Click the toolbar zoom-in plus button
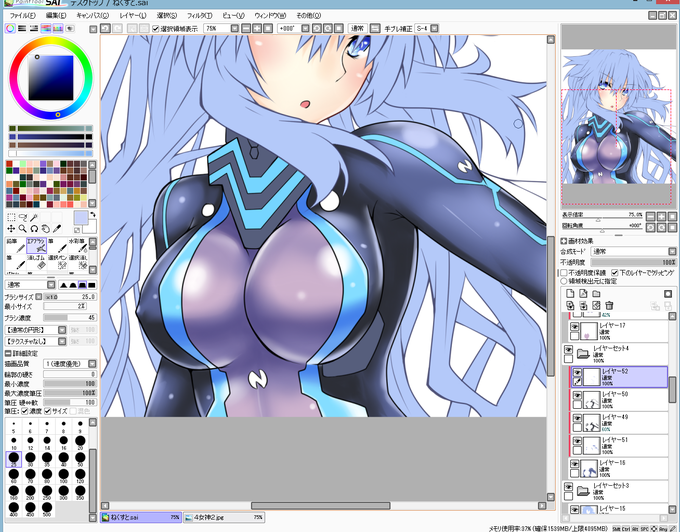The width and height of the screenshot is (680, 532). (257, 29)
